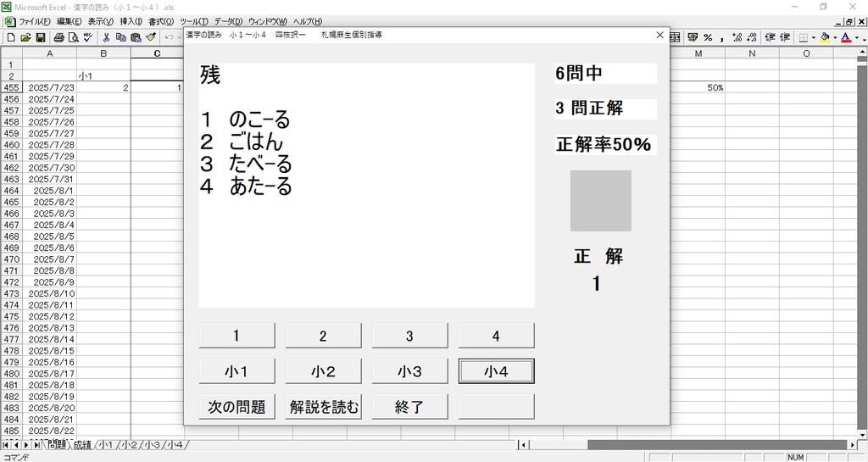Click the Undo arrow icon
The image size is (868, 462).
click(x=169, y=37)
